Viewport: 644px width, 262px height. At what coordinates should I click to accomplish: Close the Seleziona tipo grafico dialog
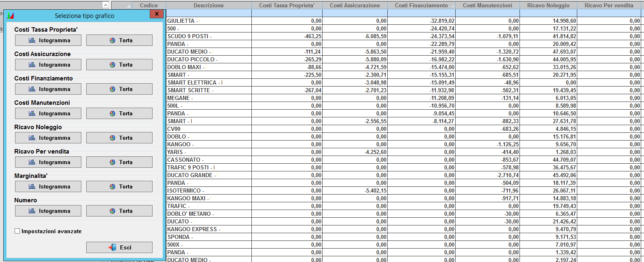pos(156,14)
